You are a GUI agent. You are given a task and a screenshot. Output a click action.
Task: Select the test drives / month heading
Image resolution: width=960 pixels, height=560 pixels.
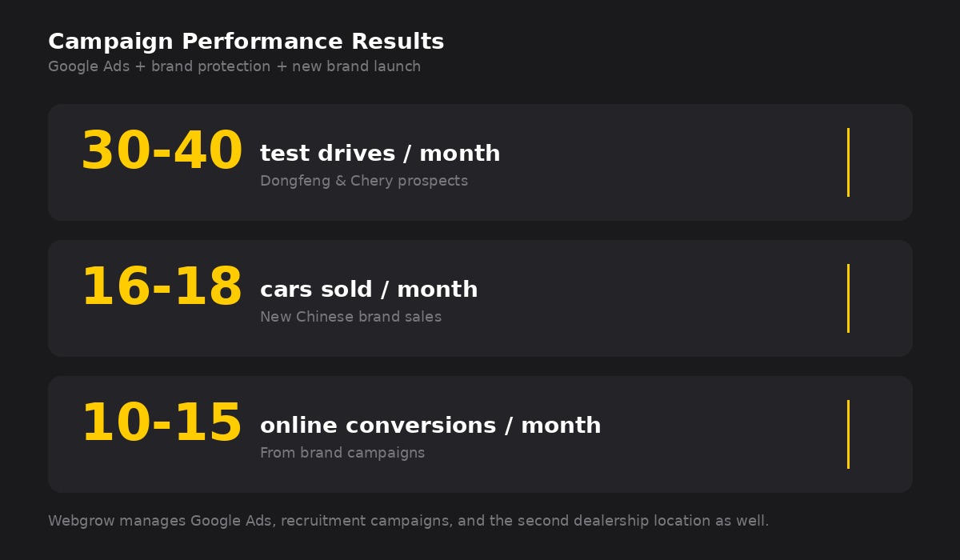click(380, 154)
